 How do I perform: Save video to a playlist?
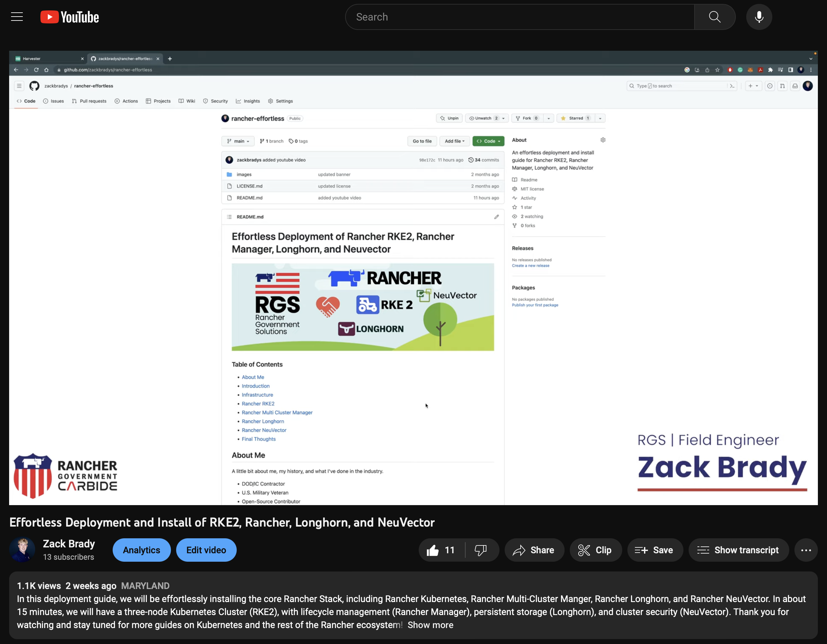(x=655, y=550)
